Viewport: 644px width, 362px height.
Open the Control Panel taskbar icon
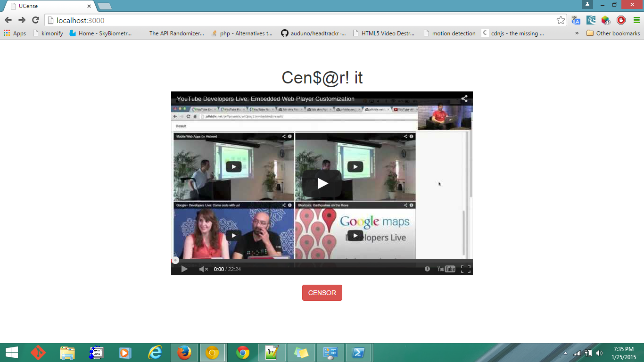pos(330,353)
